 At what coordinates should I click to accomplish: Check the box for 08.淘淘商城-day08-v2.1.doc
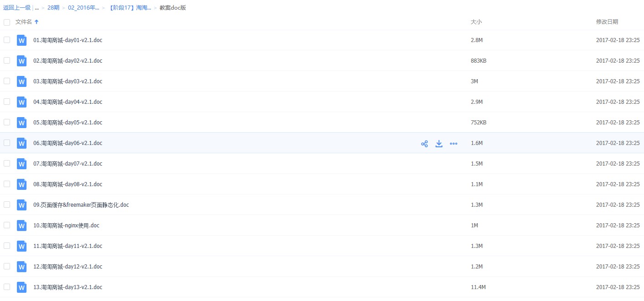[7, 184]
